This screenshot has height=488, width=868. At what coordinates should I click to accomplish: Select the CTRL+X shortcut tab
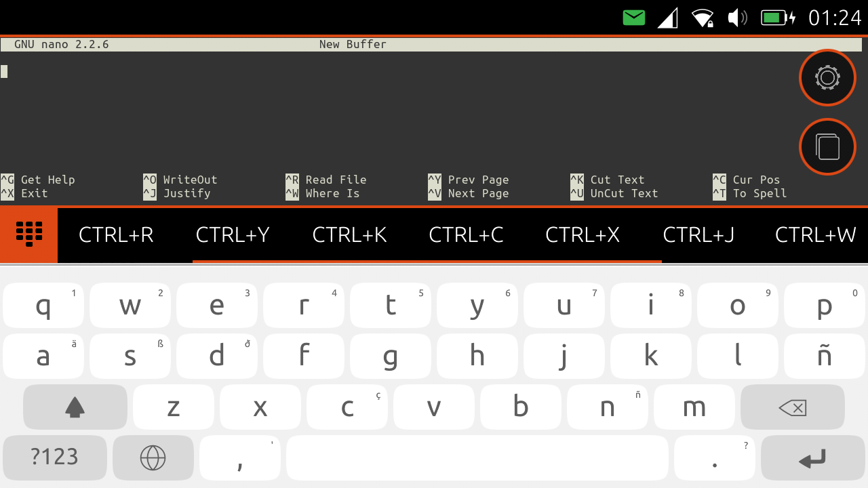583,235
